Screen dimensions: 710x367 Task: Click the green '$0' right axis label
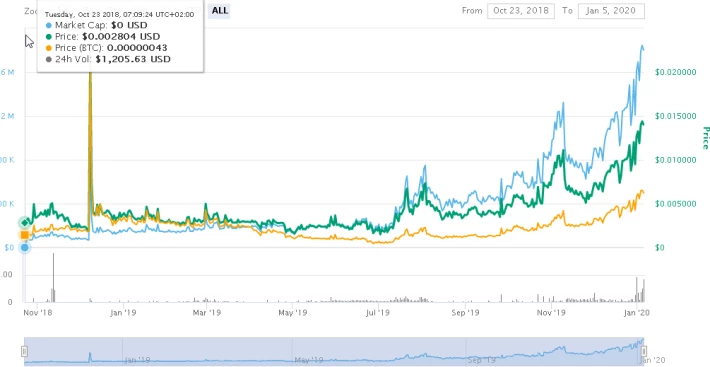pos(659,248)
